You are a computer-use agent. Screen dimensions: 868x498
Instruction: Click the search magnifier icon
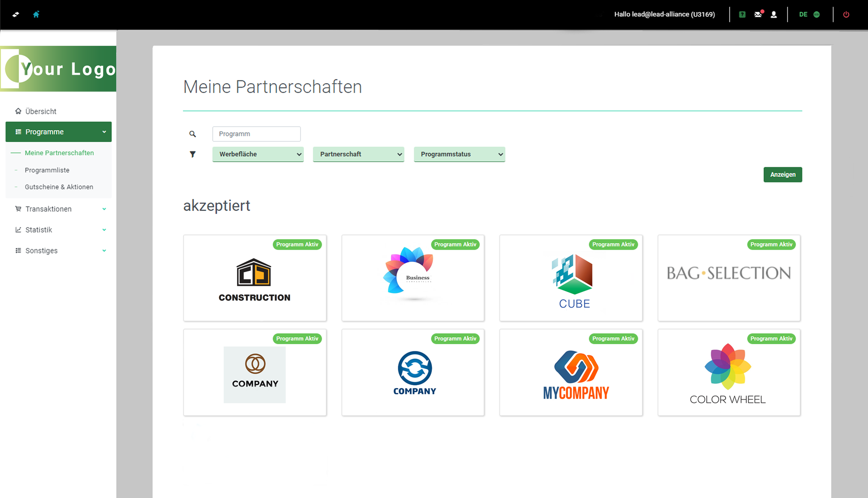[x=193, y=134]
